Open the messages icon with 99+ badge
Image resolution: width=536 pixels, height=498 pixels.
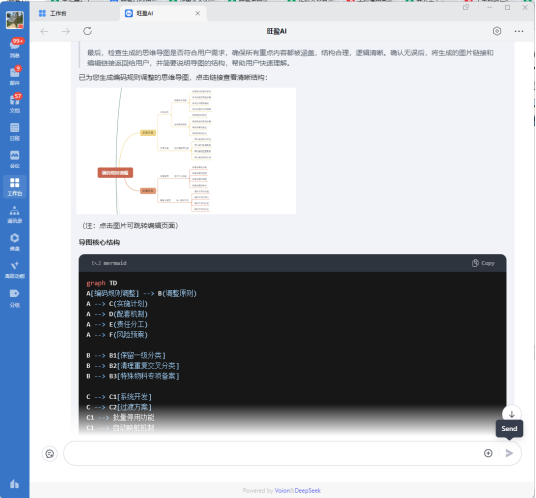point(15,48)
